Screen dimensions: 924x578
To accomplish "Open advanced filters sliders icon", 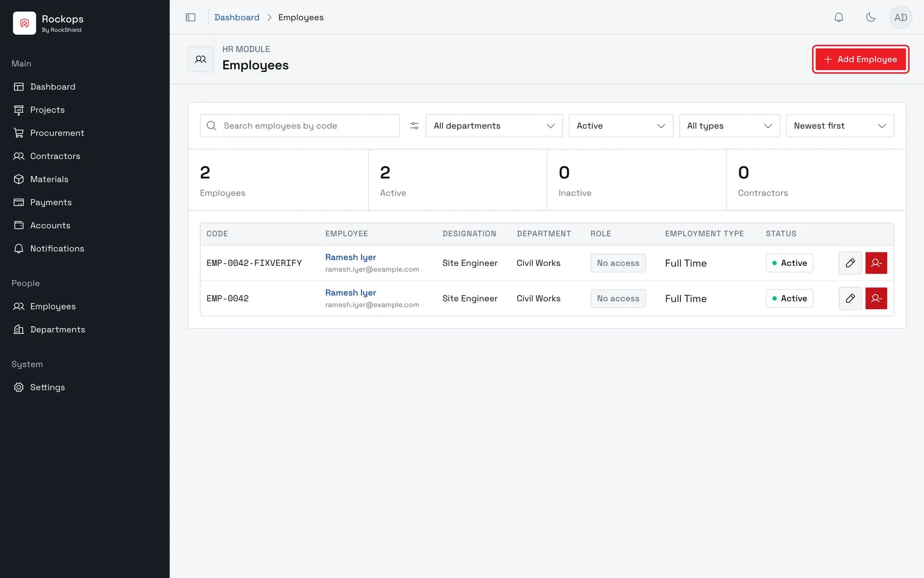I will pos(414,126).
